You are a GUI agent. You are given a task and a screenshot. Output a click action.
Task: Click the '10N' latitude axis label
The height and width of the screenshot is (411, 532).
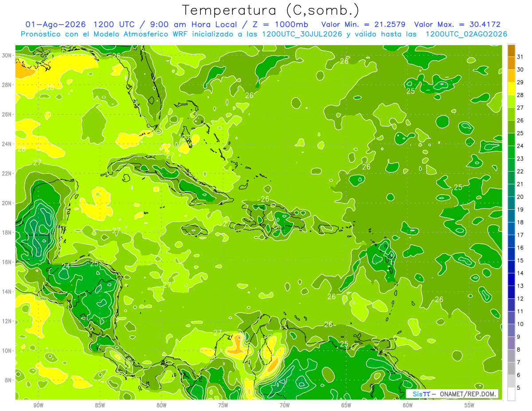point(7,351)
